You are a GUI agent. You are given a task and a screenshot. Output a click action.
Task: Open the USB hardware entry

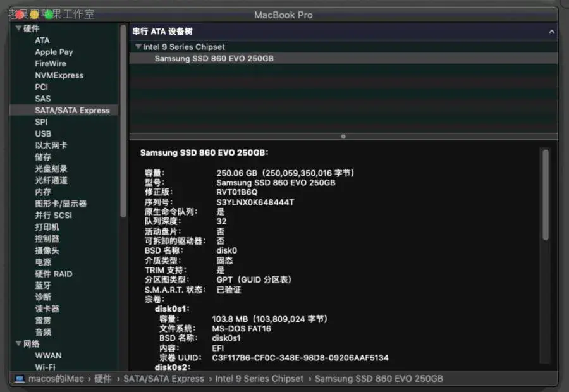(43, 133)
